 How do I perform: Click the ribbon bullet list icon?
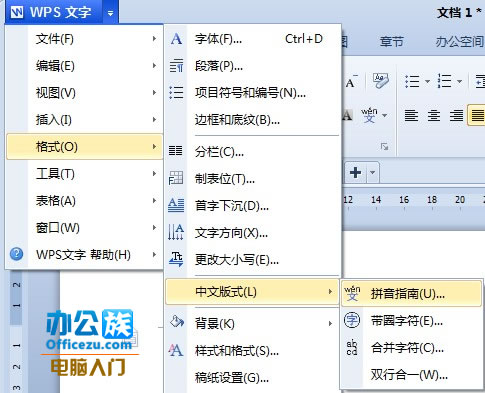[412, 81]
